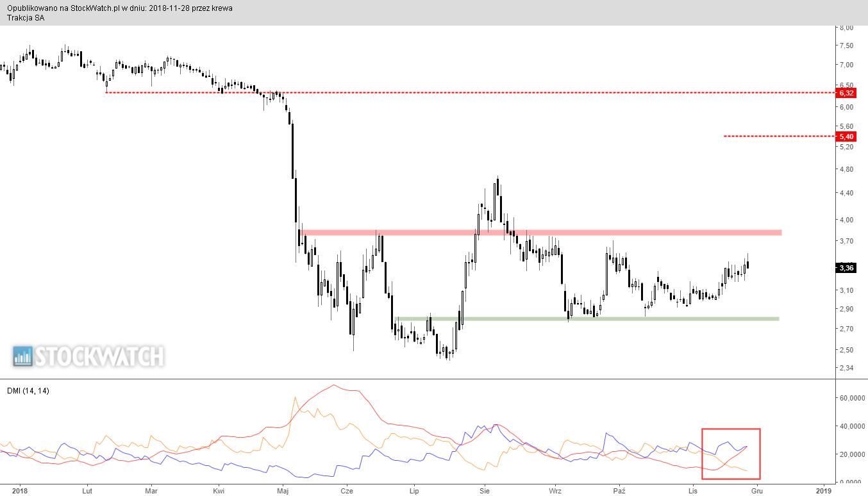The image size is (868, 496).
Task: Click the Maj month label
Action: click(x=283, y=491)
